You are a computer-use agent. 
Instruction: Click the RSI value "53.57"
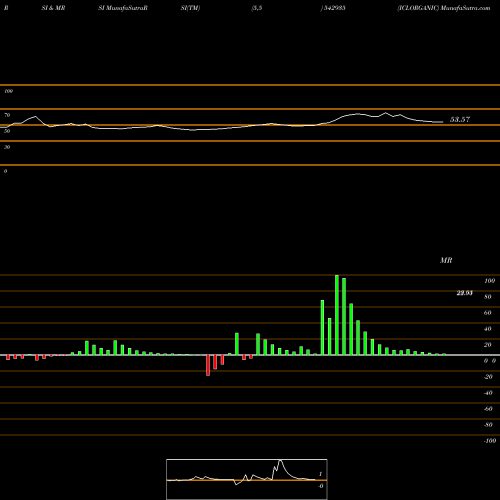(x=460, y=119)
